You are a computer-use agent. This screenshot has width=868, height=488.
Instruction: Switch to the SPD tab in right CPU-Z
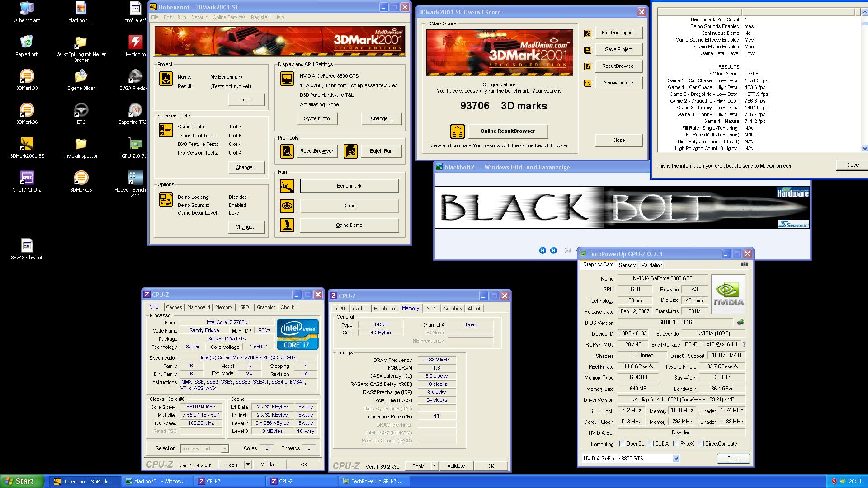(x=431, y=309)
